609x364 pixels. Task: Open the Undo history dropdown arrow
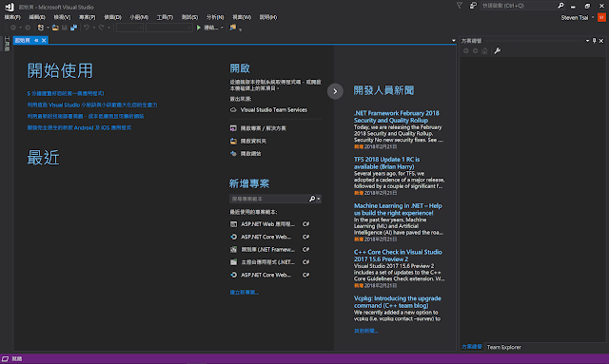point(93,28)
